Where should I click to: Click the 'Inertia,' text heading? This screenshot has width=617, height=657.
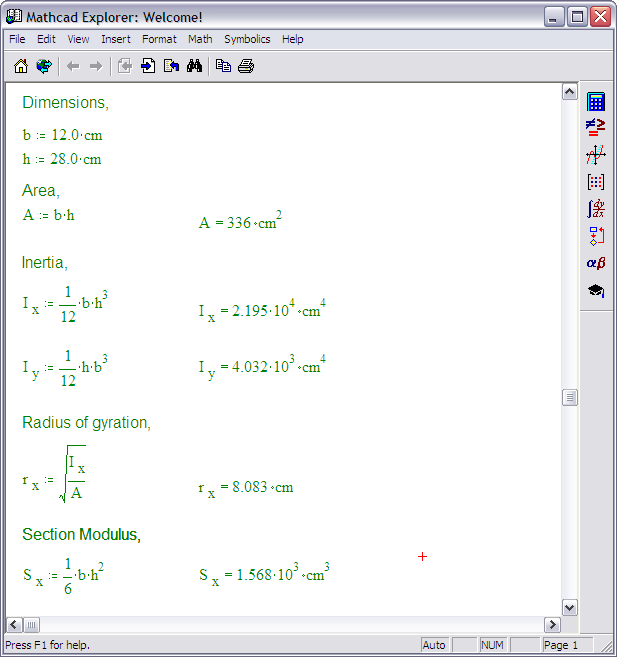pyautogui.click(x=44, y=263)
